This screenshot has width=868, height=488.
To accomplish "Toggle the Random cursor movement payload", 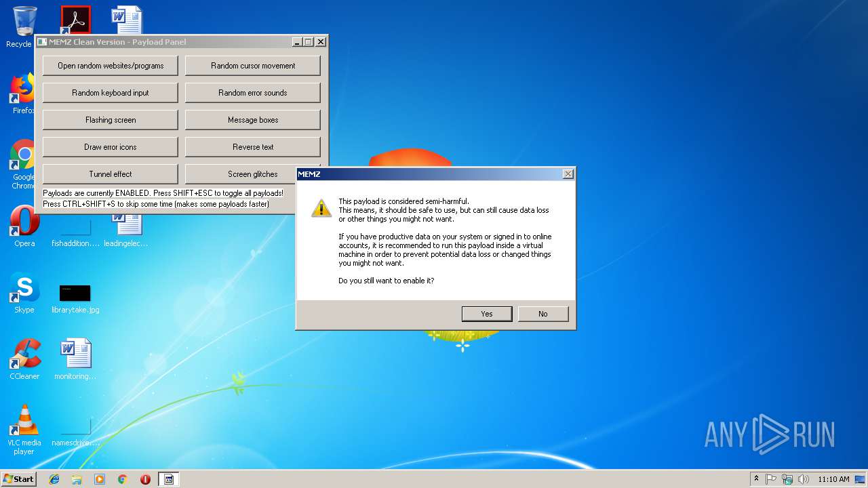I will coord(253,66).
